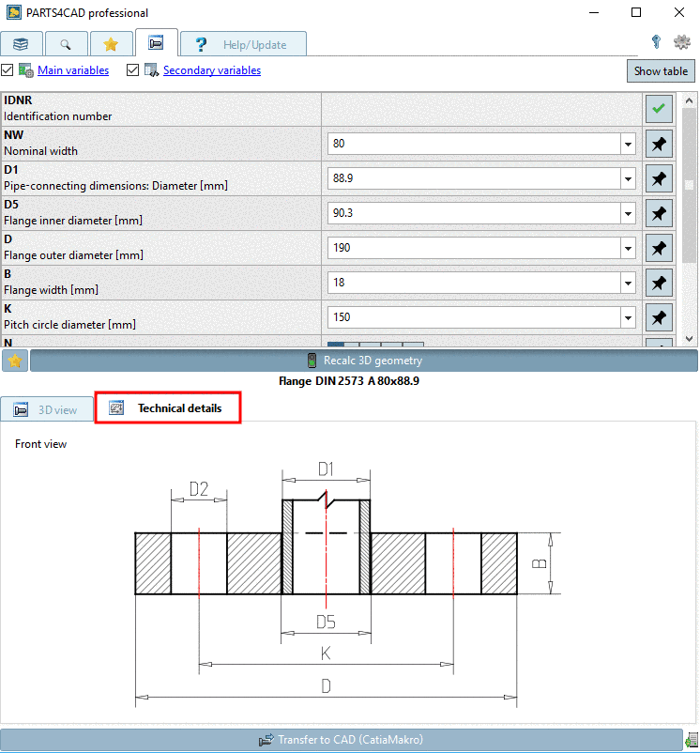Click the Recalc 3D geometry bar

[364, 361]
